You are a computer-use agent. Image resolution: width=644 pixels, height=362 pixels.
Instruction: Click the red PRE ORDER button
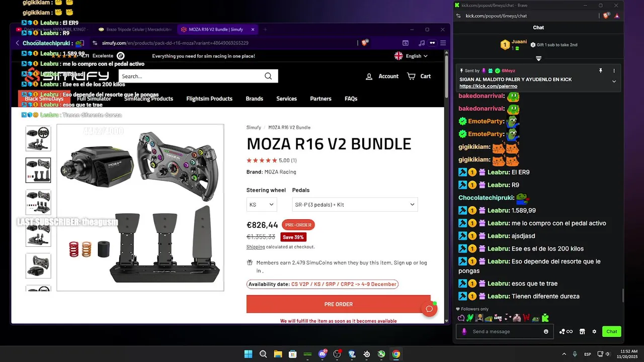[x=338, y=304]
